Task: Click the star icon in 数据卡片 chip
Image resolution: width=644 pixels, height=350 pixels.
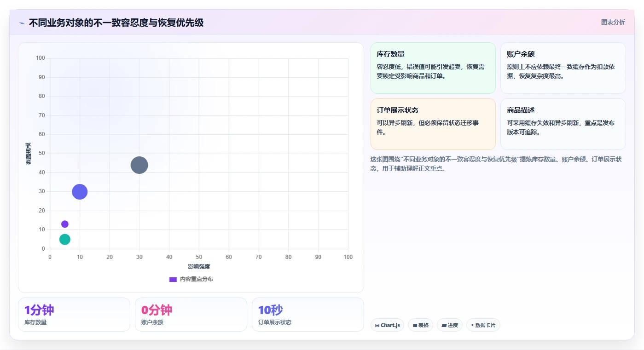Action: tap(472, 326)
